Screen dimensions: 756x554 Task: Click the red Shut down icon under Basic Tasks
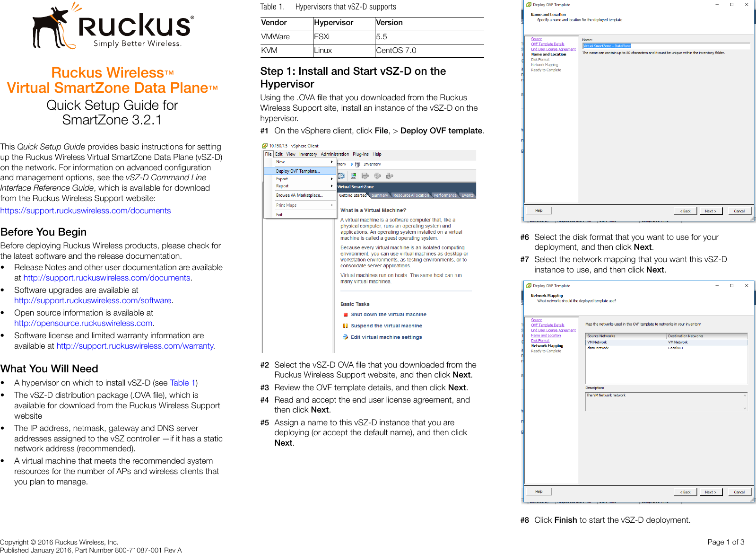[x=346, y=315]
